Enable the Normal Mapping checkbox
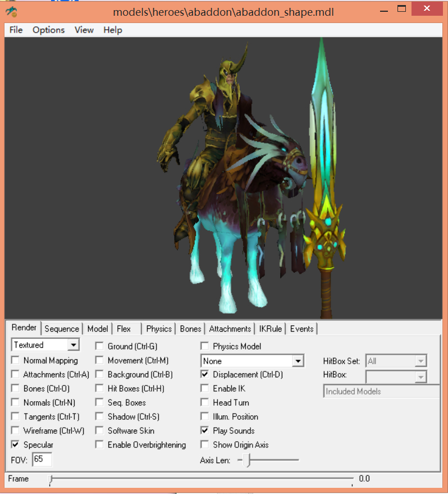Viewport: 448px width, 494px height. pos(15,360)
